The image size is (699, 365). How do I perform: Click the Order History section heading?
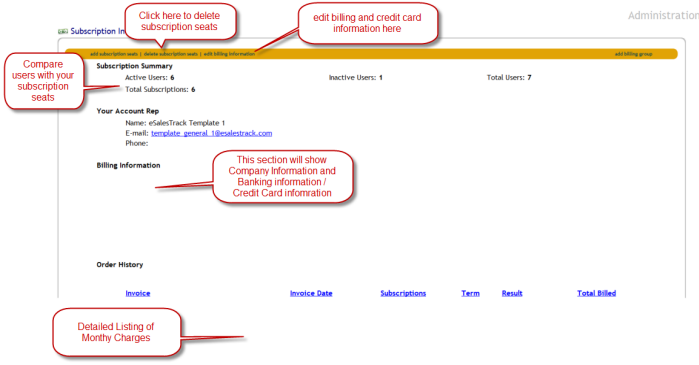[120, 265]
